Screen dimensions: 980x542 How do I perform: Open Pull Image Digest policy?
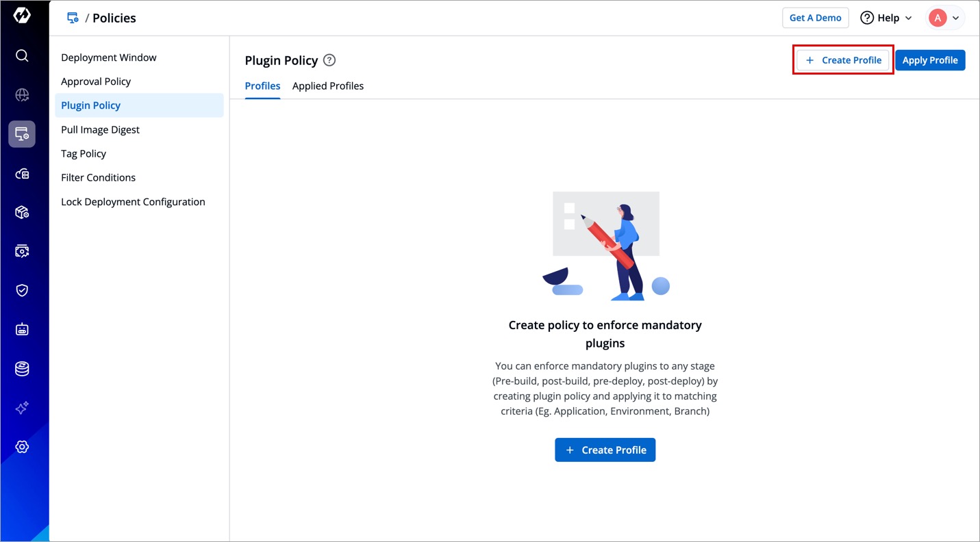click(x=100, y=130)
